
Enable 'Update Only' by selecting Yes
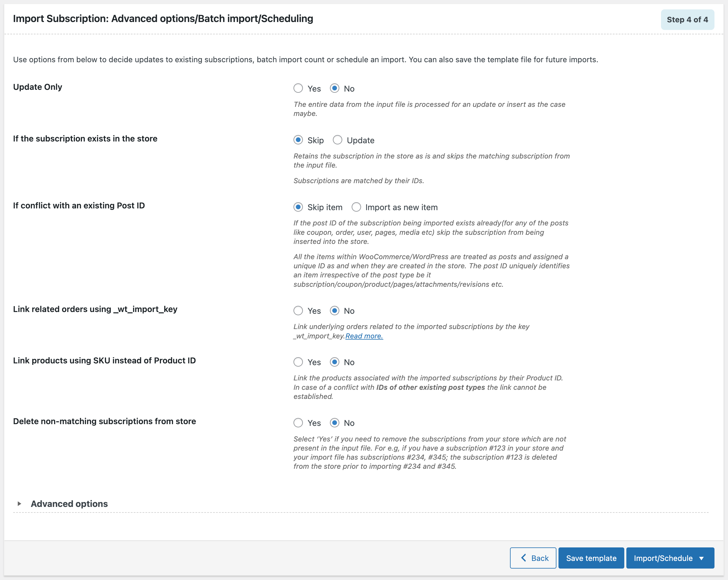pyautogui.click(x=298, y=88)
